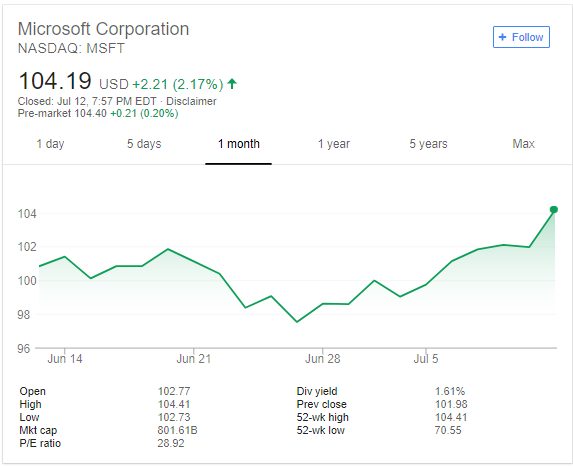Switch to the 5 years tab
Viewport: 573px width, 466px height.
[428, 144]
